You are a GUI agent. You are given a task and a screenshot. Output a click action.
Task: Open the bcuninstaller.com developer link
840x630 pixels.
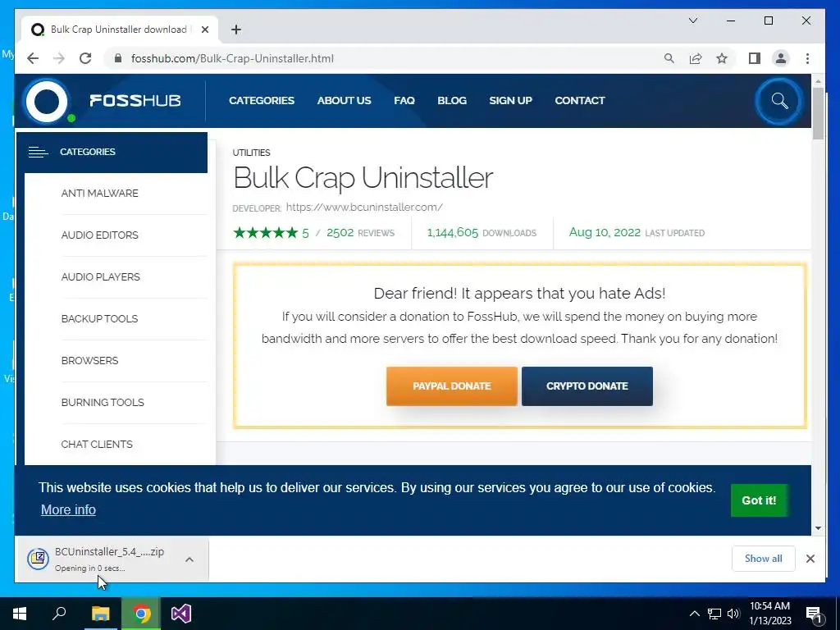pos(364,207)
